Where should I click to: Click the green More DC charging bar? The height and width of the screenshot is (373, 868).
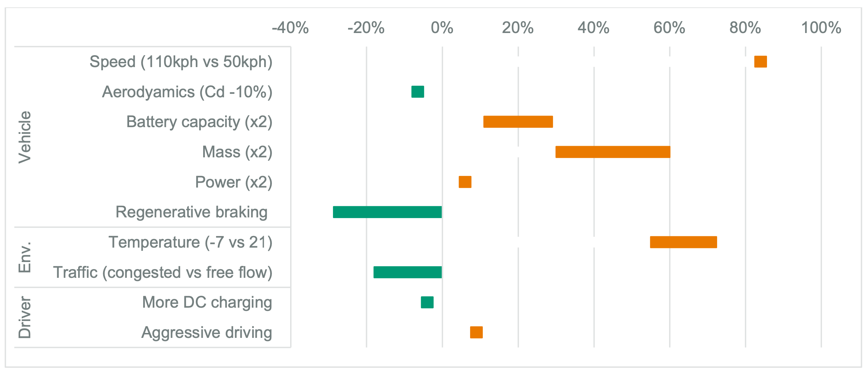pyautogui.click(x=427, y=302)
